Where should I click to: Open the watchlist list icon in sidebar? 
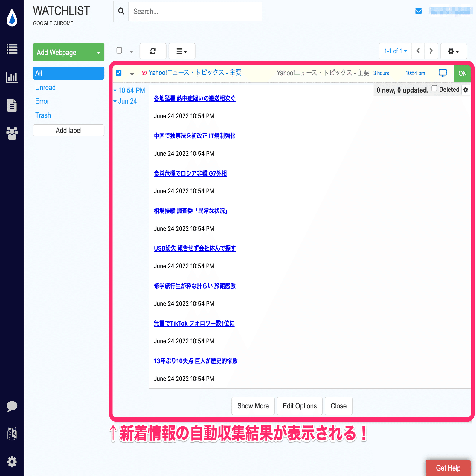click(x=12, y=49)
